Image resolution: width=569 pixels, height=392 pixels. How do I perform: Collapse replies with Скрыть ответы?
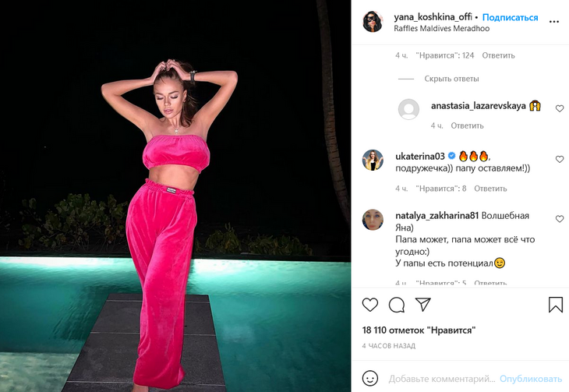pos(451,79)
